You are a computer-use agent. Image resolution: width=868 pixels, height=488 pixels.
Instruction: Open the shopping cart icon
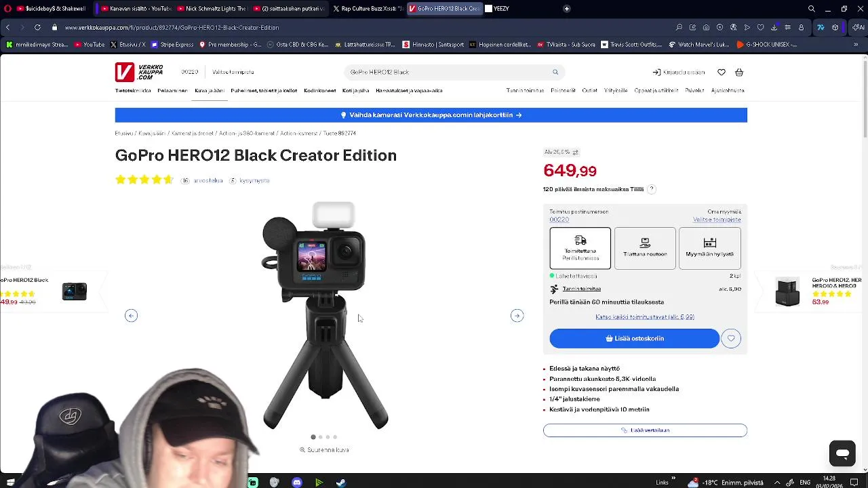point(739,72)
